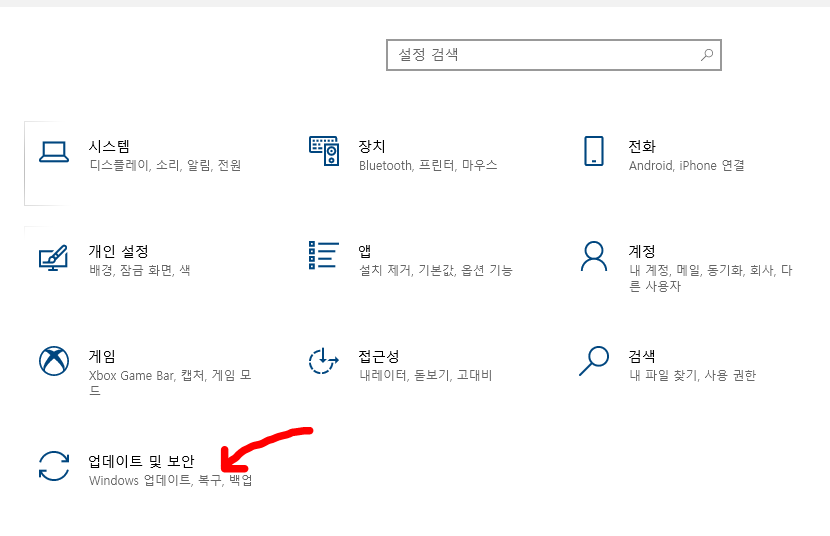Select the 계정 settings title
Screen dimensions: 830x536
point(642,251)
